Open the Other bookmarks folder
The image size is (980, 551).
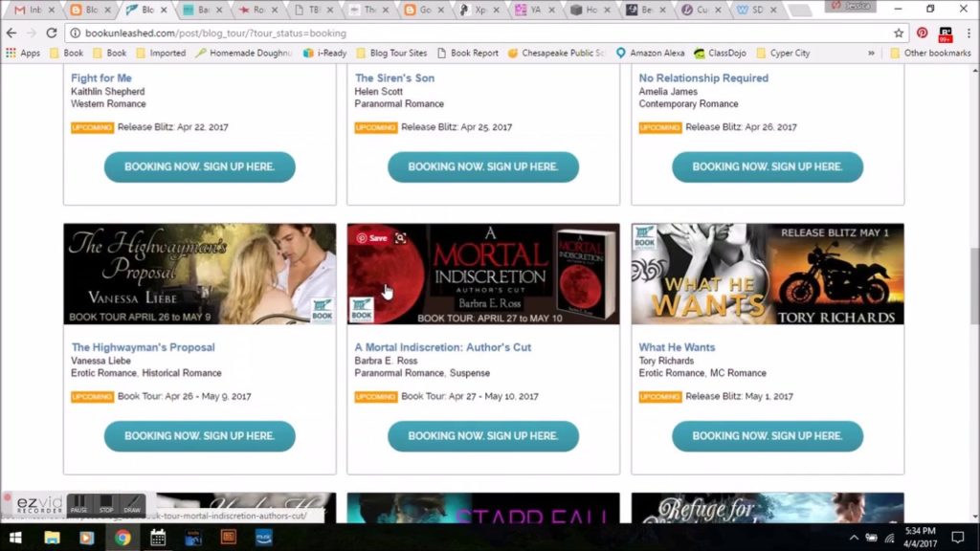pos(930,54)
